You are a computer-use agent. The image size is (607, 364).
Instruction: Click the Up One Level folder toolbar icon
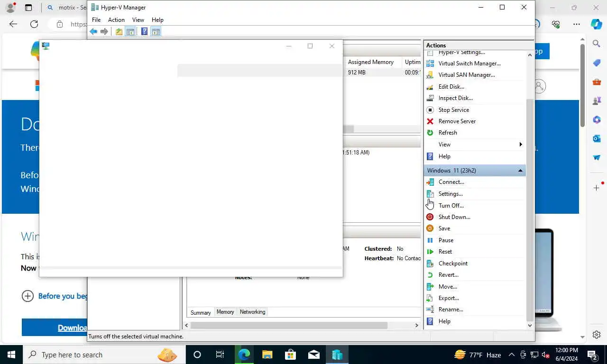[119, 32]
